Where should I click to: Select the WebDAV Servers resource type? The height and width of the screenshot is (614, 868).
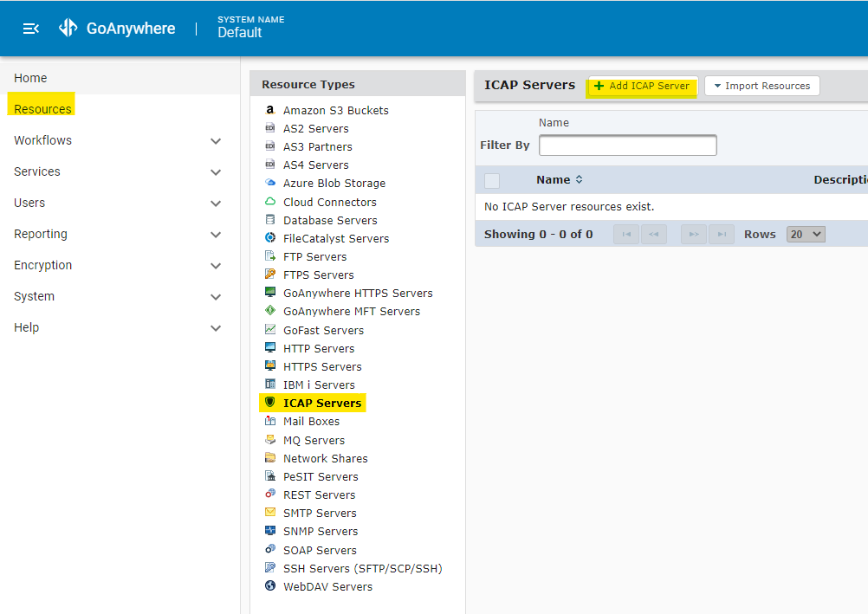click(x=327, y=587)
